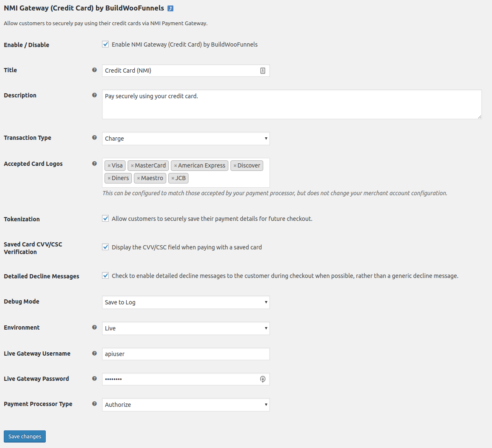Open the Debug Mode dropdown

[x=186, y=302]
